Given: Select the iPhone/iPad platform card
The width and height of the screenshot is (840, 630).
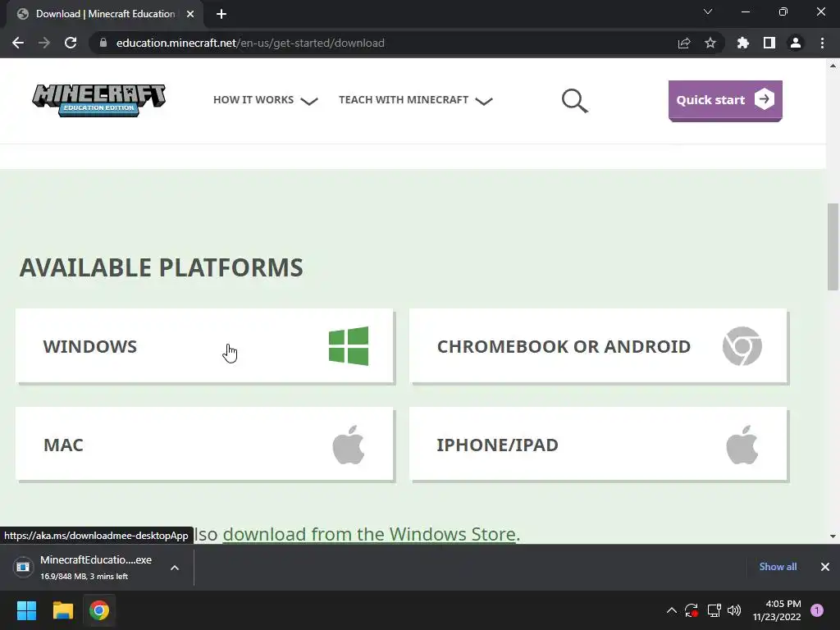Looking at the screenshot, I should pos(598,444).
